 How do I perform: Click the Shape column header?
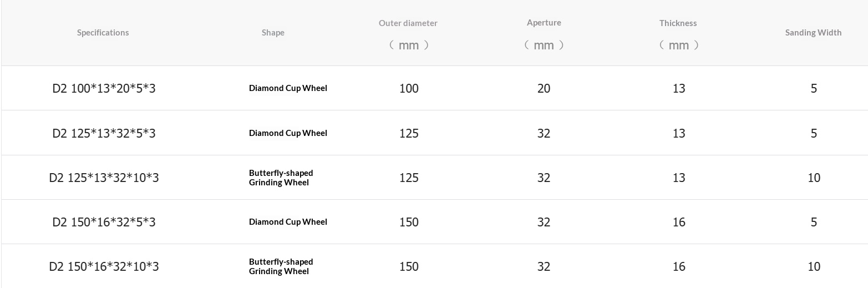point(273,33)
